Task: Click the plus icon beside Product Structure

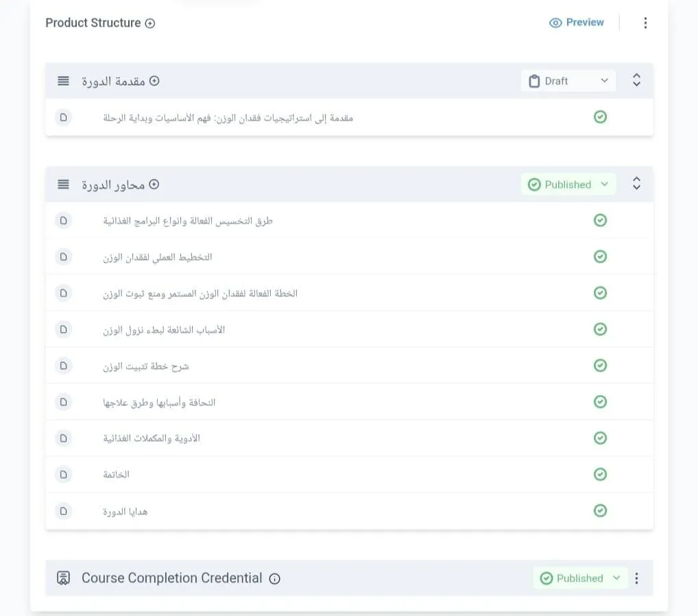Action: pyautogui.click(x=150, y=23)
